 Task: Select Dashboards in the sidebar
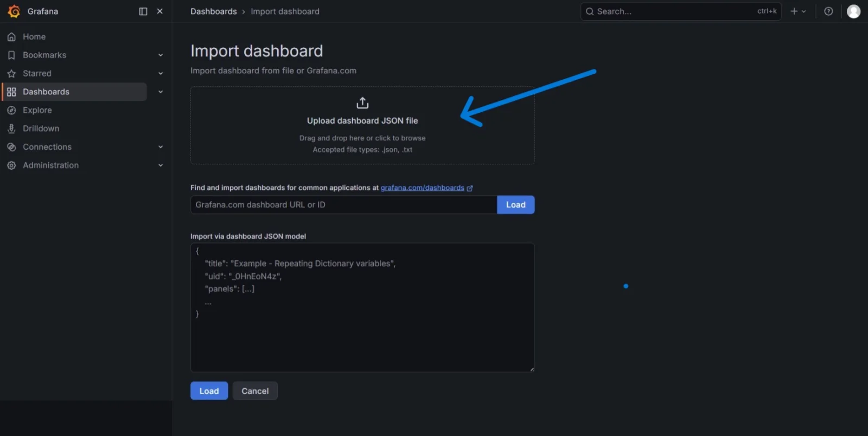tap(75, 92)
